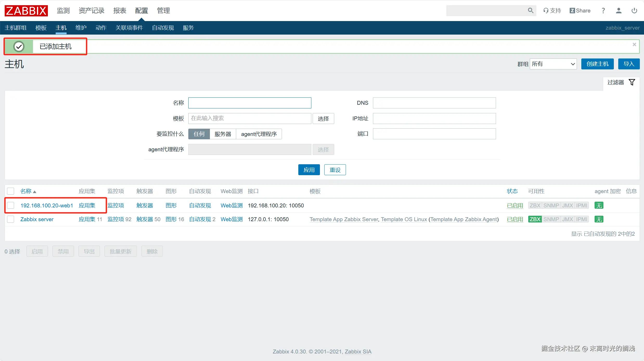Tick the select-all hosts checkbox
The height and width of the screenshot is (361, 644).
click(x=11, y=191)
